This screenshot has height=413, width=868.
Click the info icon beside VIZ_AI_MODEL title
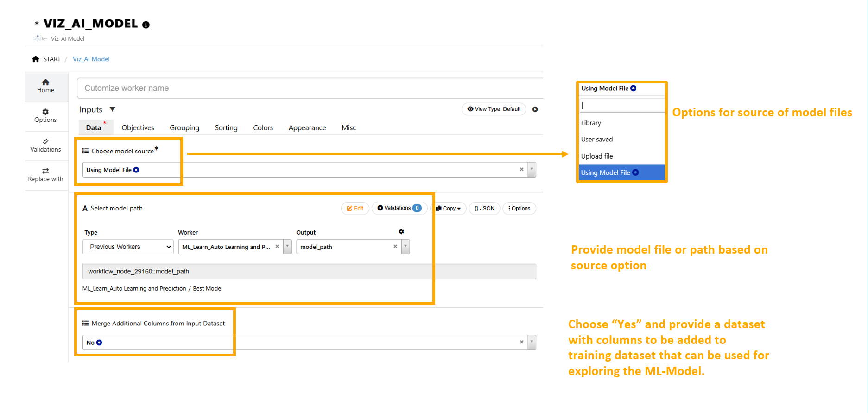(x=146, y=25)
